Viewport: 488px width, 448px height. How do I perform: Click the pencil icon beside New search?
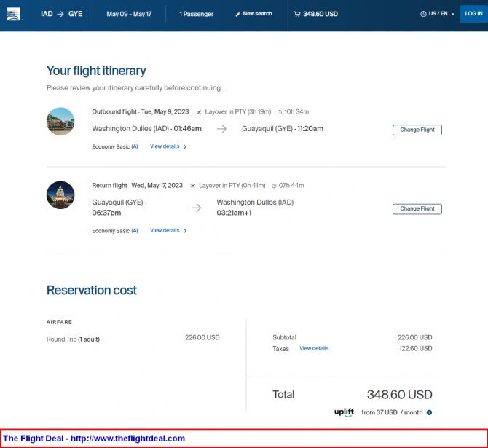(x=238, y=14)
